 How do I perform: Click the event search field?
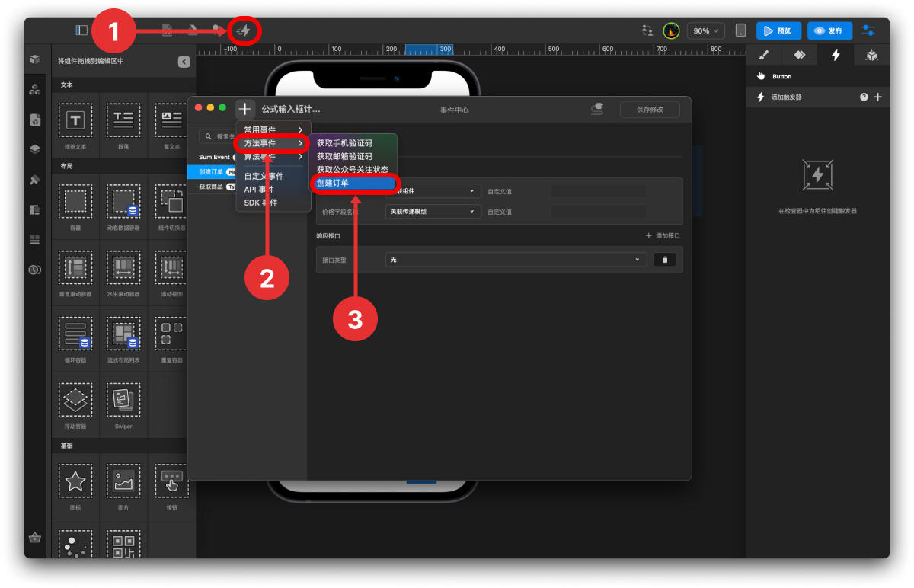(218, 136)
